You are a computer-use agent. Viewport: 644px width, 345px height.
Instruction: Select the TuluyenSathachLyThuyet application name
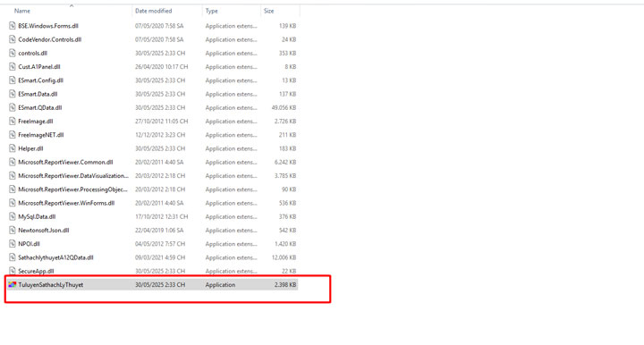point(50,284)
